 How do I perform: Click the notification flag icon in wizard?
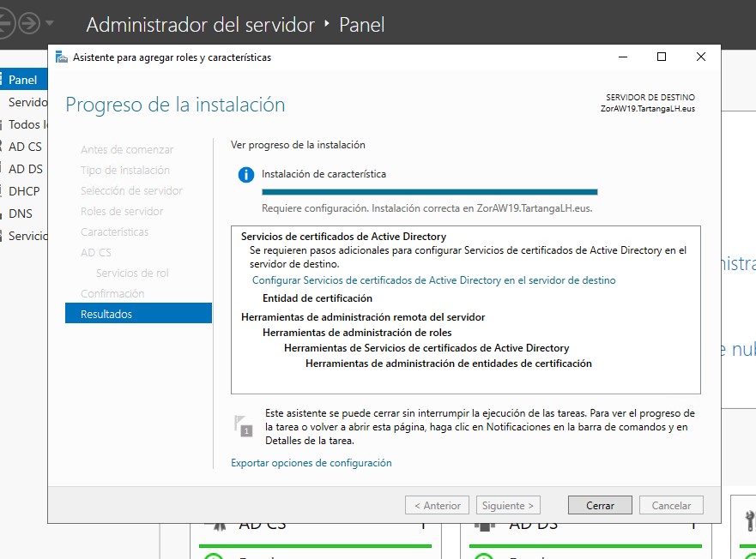(244, 426)
